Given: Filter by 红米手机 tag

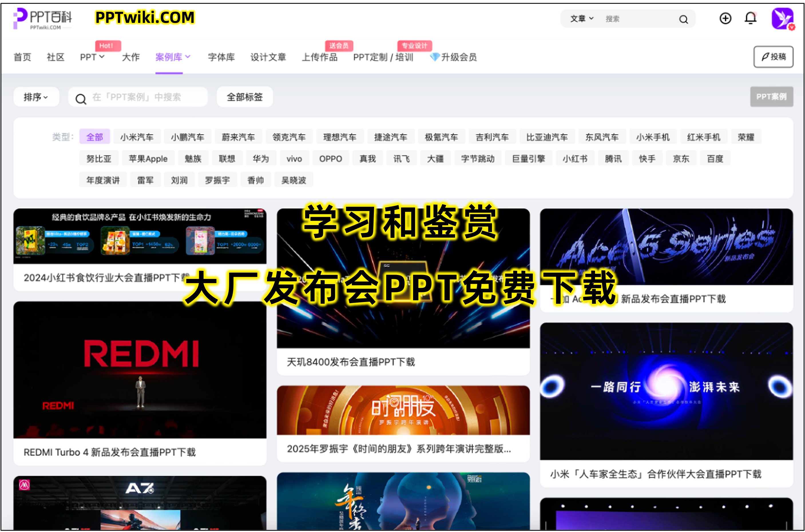Looking at the screenshot, I should coord(704,137).
